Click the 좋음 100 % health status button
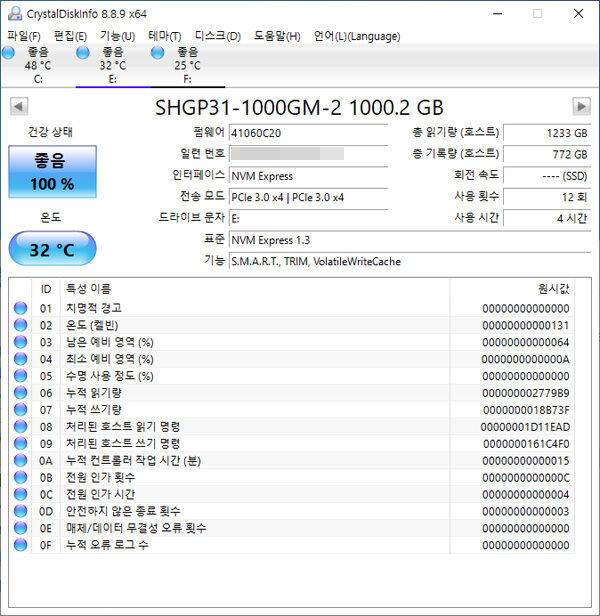The height and width of the screenshot is (616, 600). [x=52, y=172]
